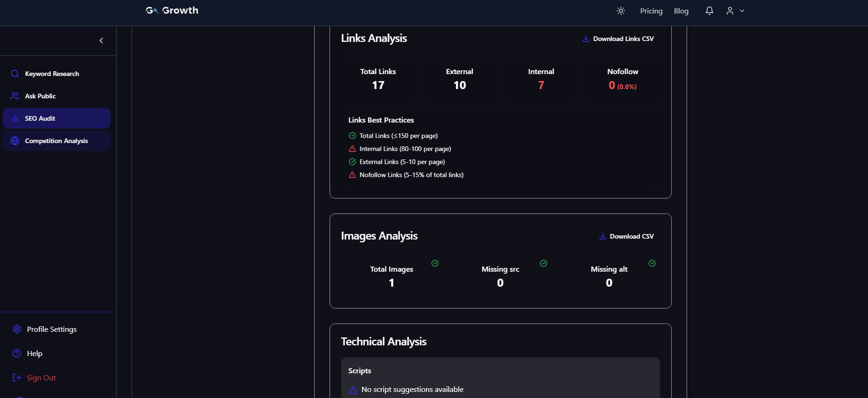Click the Total Links value 17
Viewport: 868px width, 398px height.
click(x=378, y=85)
